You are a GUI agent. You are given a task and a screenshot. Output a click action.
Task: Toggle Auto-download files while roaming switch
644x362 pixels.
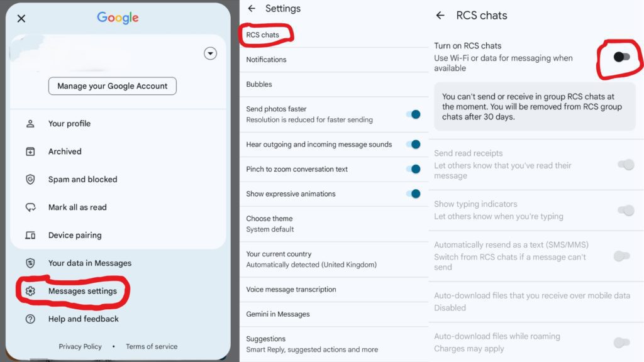[x=622, y=343]
